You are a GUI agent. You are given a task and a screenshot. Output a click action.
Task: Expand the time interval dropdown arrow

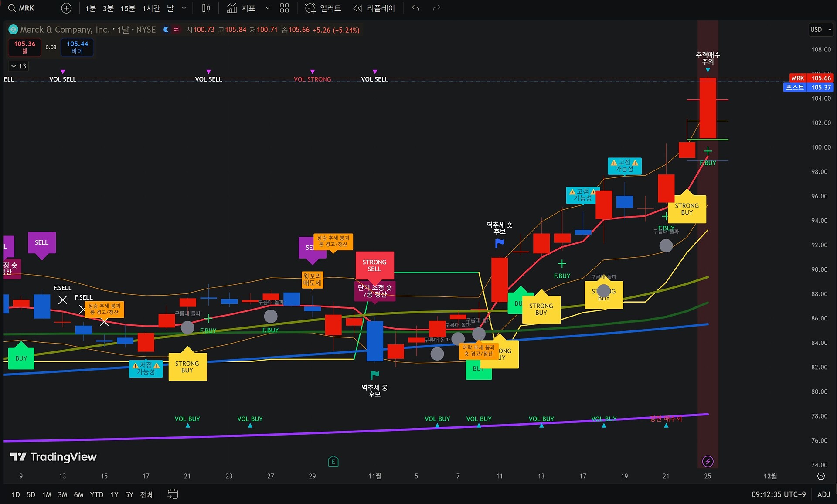(184, 8)
